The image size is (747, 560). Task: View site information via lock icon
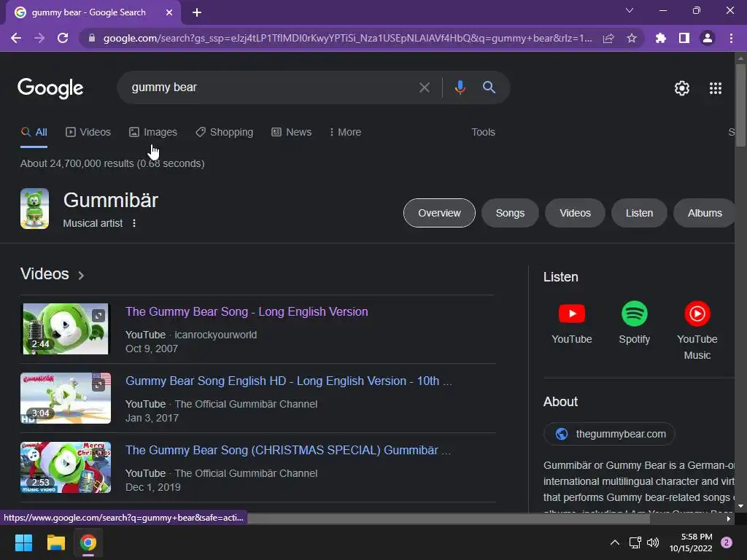(x=92, y=38)
